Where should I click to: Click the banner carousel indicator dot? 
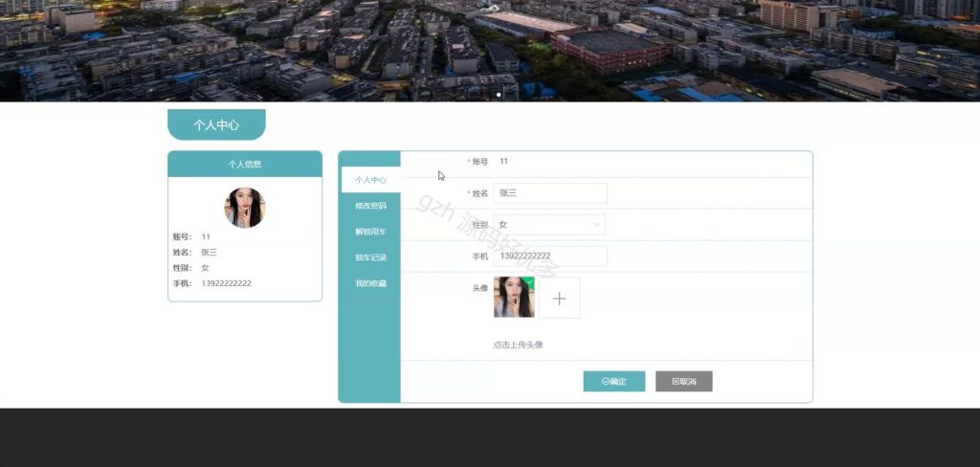(498, 95)
